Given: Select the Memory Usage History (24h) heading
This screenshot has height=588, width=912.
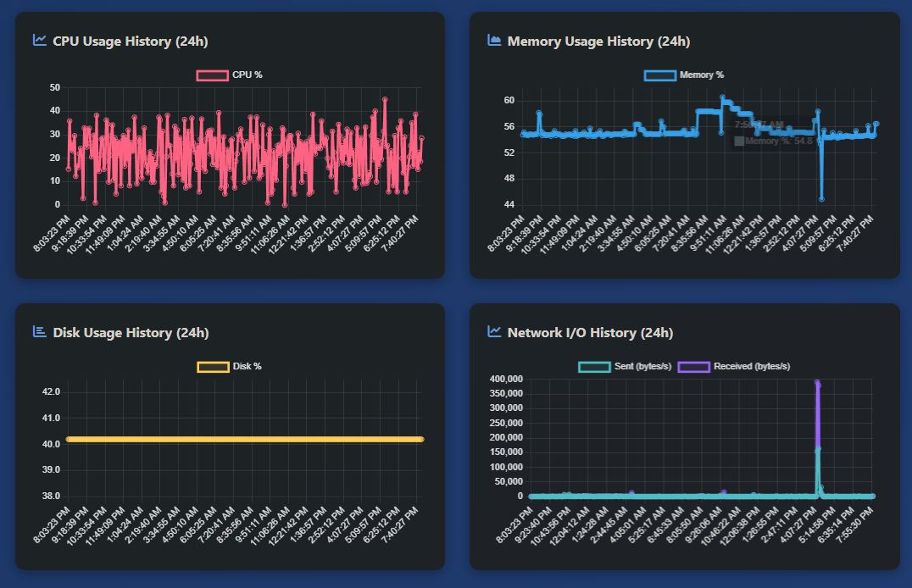Looking at the screenshot, I should tap(598, 41).
